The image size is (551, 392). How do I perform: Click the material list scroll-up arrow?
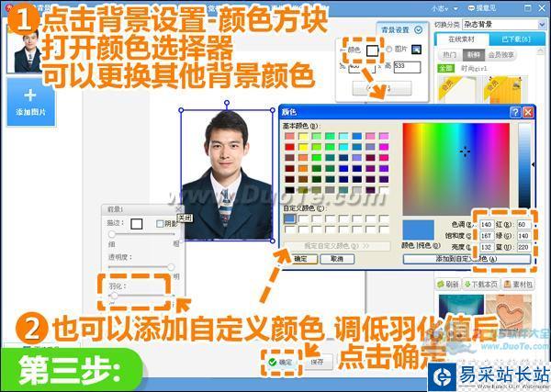[x=542, y=51]
